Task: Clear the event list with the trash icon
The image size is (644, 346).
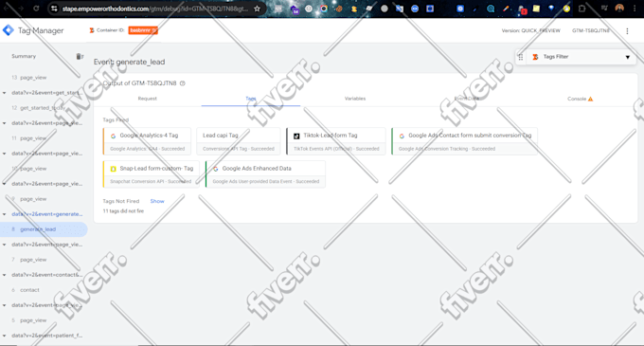Action: tap(80, 56)
